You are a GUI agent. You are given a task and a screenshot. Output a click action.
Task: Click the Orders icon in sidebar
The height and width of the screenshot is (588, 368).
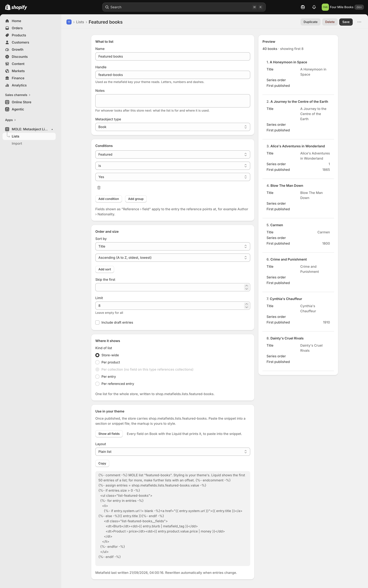[7, 28]
